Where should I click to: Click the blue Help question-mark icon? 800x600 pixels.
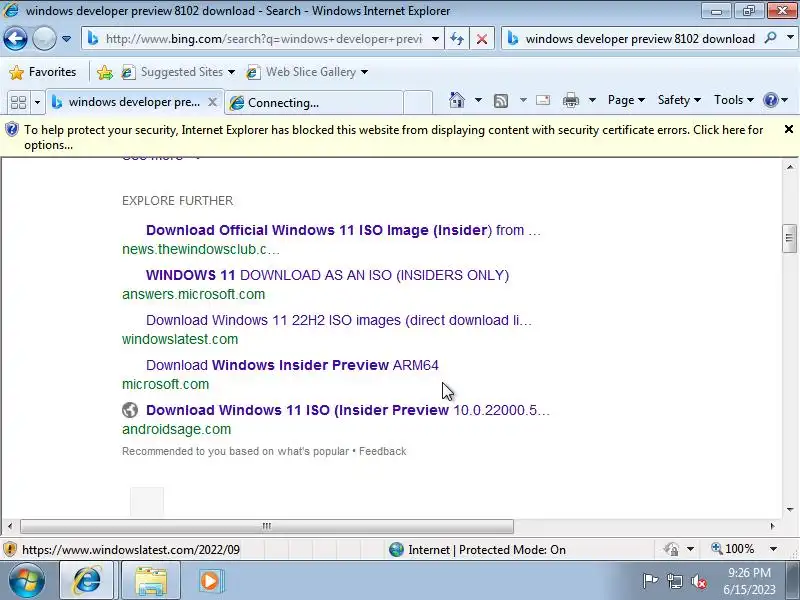pos(770,100)
